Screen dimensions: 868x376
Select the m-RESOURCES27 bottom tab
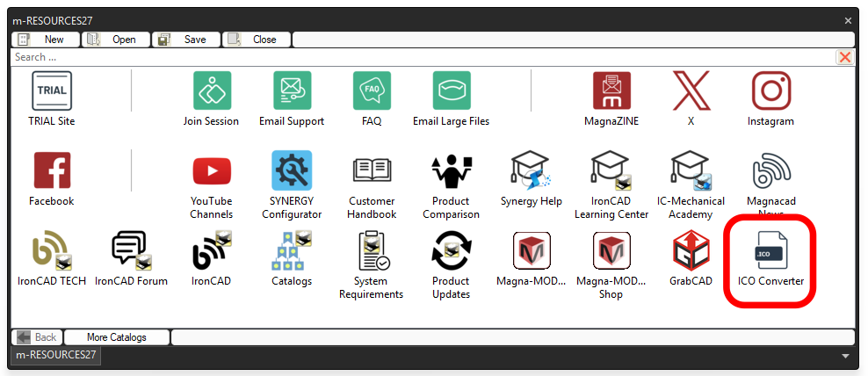pos(55,355)
